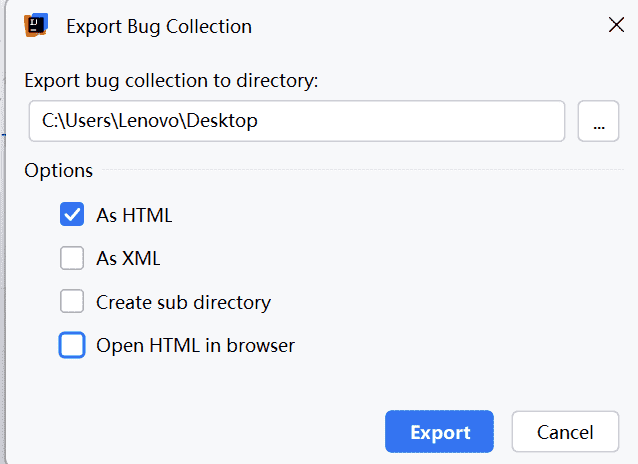
Task: Enable the As XML checkbox
Action: pos(72,258)
